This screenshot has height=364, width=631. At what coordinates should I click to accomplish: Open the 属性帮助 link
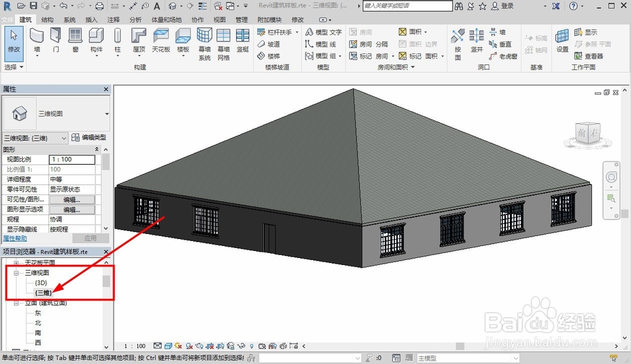15,238
